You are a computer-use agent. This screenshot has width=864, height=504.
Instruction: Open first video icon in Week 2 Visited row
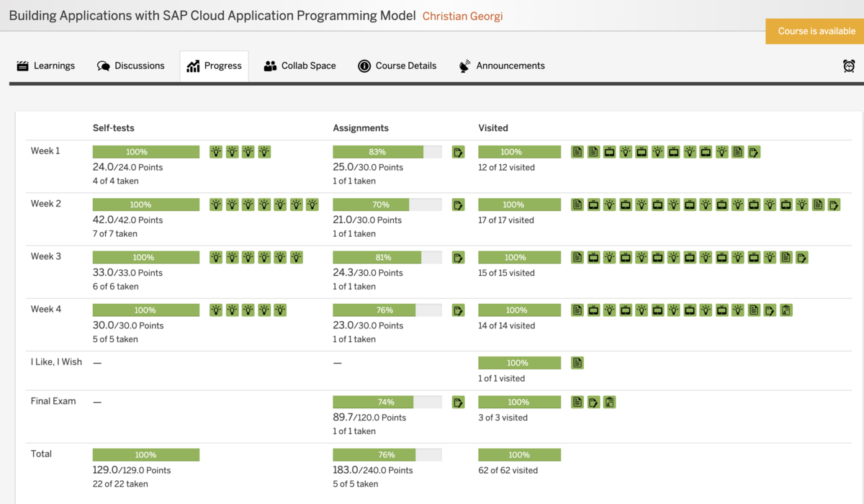[593, 205]
